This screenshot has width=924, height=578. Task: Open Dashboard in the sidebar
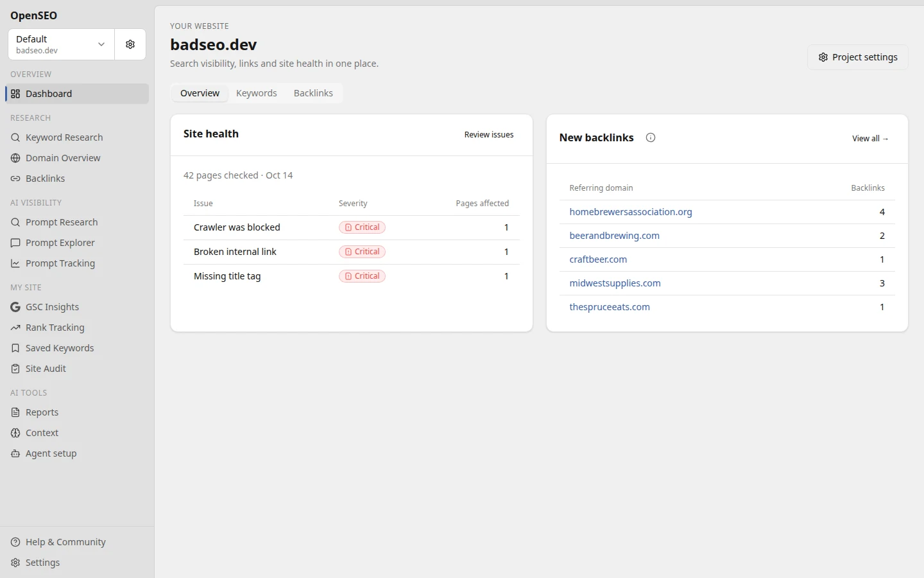(77, 94)
